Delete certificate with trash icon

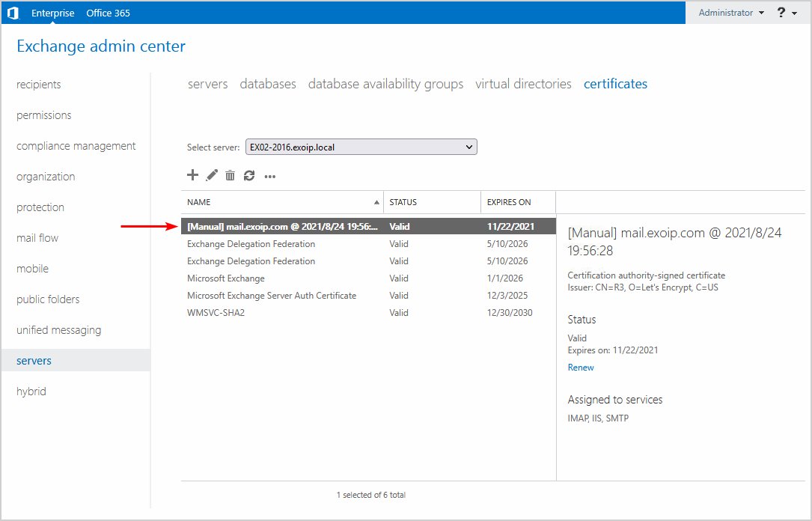(x=230, y=176)
